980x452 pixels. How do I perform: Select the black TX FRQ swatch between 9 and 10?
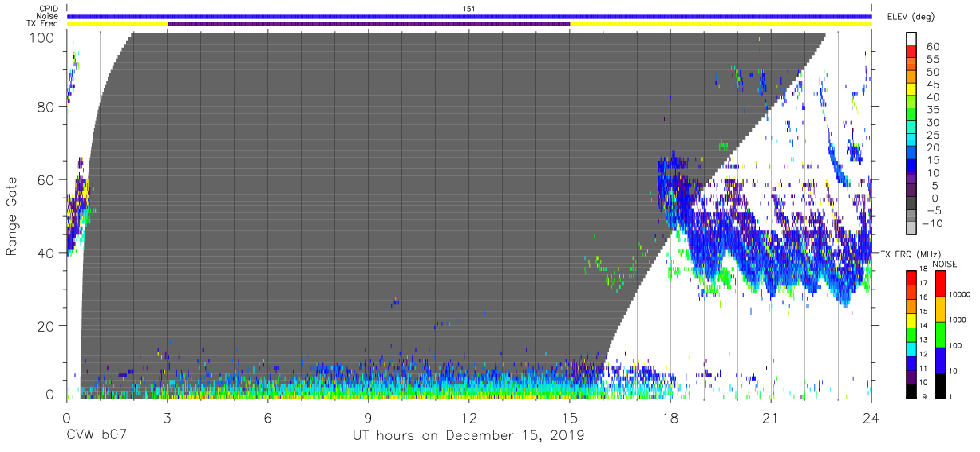(x=913, y=390)
